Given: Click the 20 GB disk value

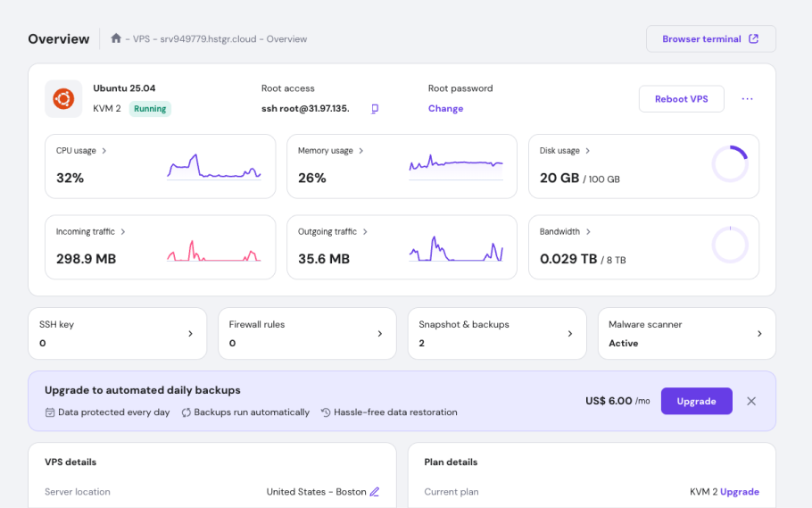Looking at the screenshot, I should click(x=559, y=178).
